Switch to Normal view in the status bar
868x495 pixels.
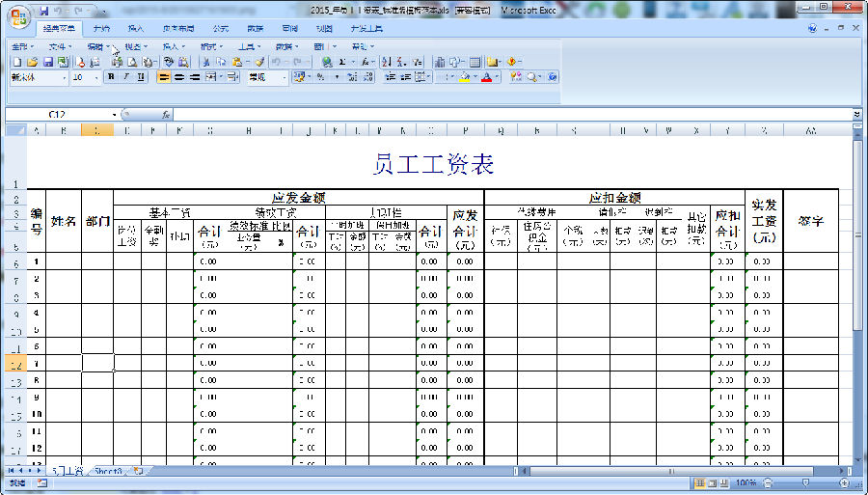700,483
